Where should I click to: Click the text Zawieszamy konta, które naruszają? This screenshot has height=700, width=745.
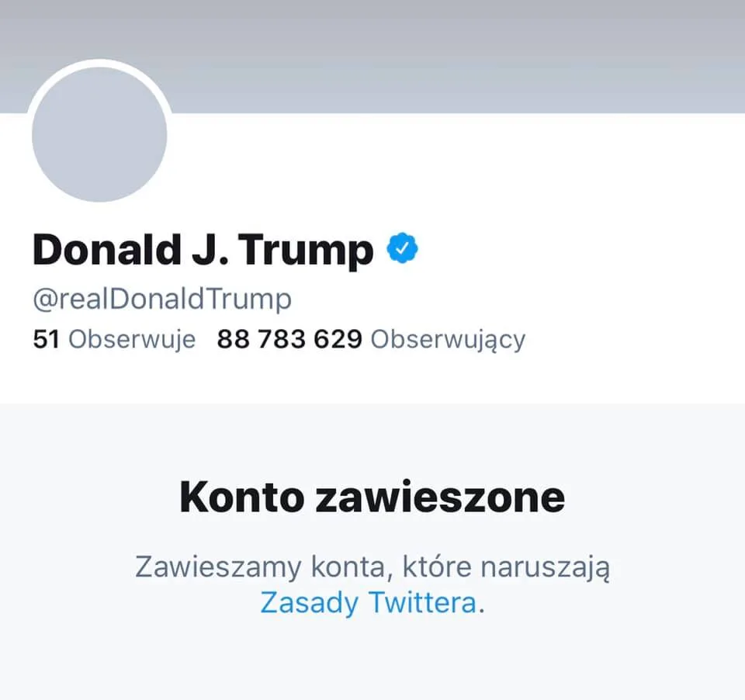coord(372,567)
